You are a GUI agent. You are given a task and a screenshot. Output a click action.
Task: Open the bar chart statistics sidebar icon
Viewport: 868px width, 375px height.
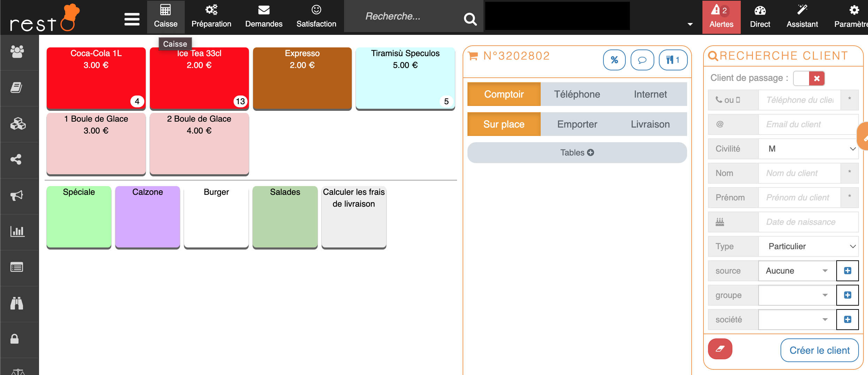click(17, 231)
